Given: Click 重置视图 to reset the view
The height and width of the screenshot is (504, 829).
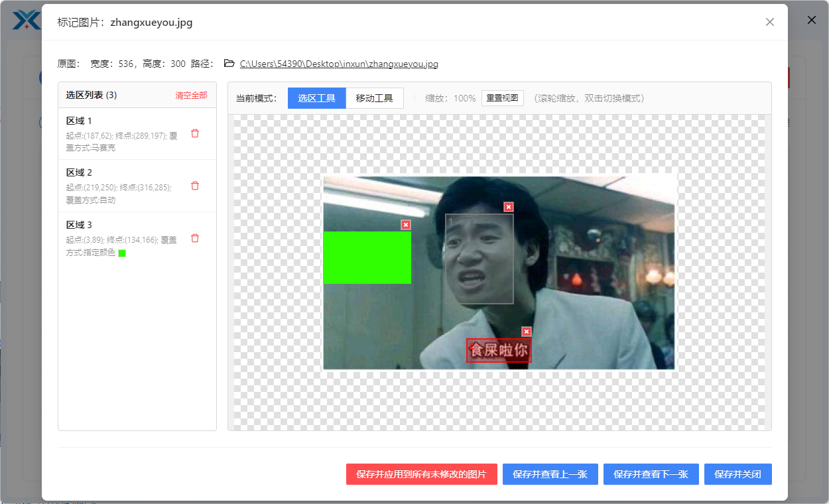Looking at the screenshot, I should pyautogui.click(x=503, y=98).
